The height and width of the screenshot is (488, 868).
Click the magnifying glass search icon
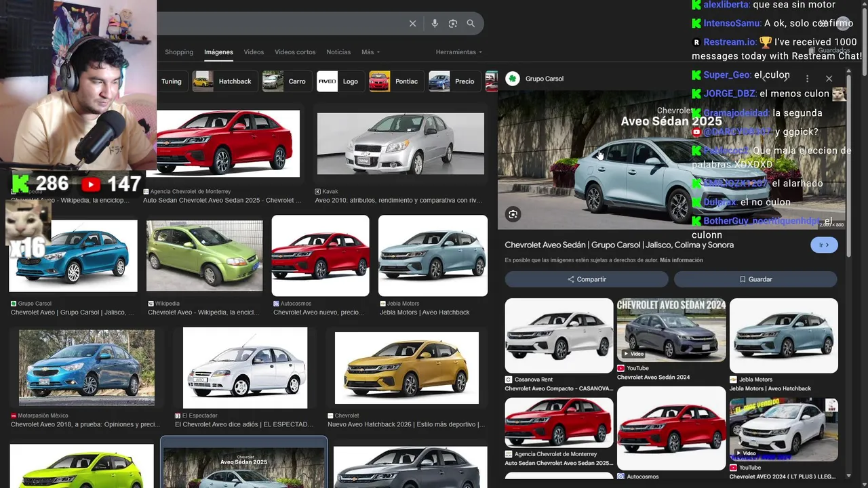[471, 24]
